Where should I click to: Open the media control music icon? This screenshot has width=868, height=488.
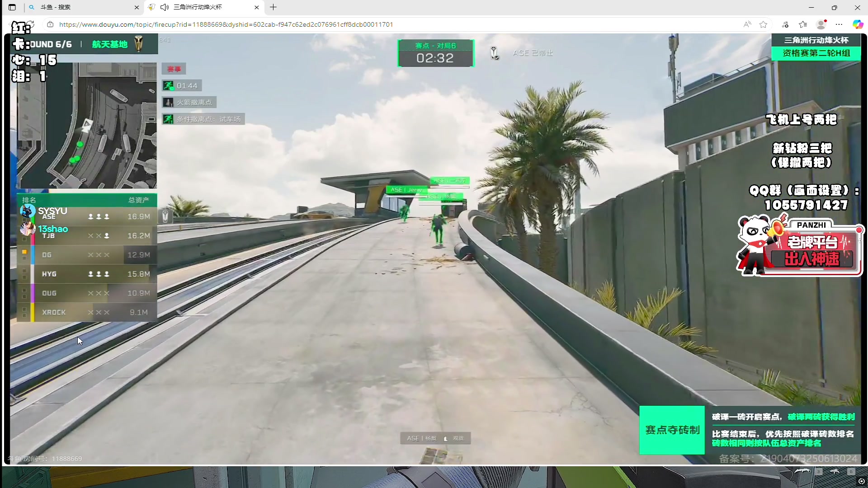click(785, 24)
